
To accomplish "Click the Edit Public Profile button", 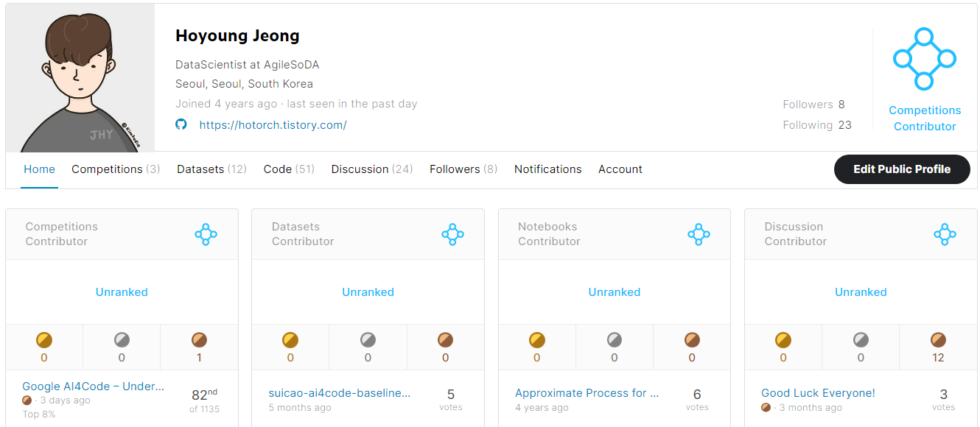I will pos(901,169).
